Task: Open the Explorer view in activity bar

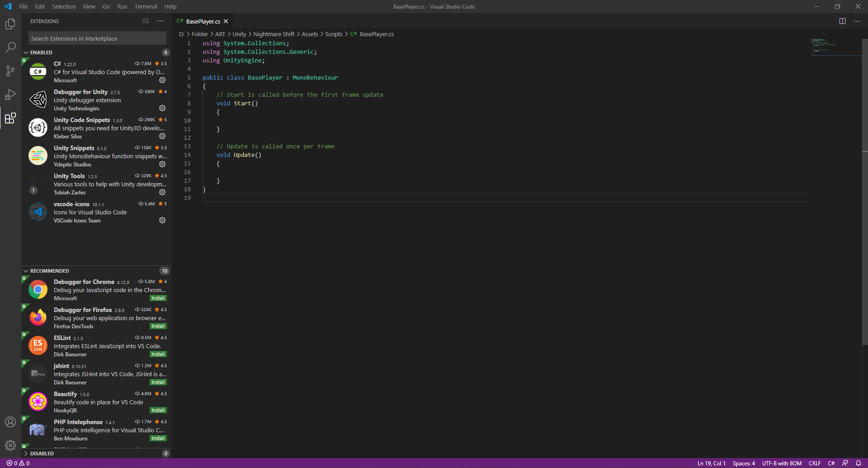Action: (x=10, y=24)
